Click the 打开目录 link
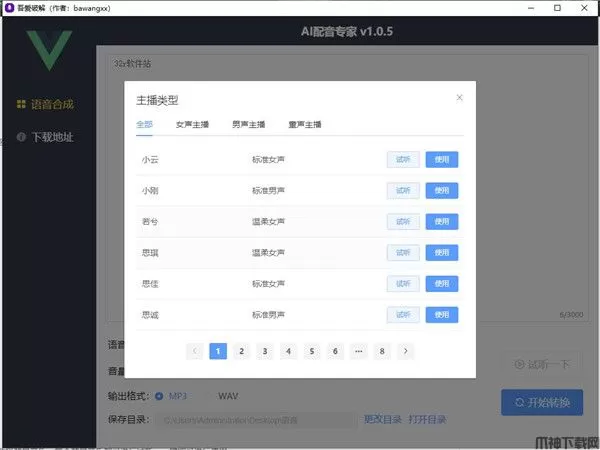 click(x=427, y=419)
